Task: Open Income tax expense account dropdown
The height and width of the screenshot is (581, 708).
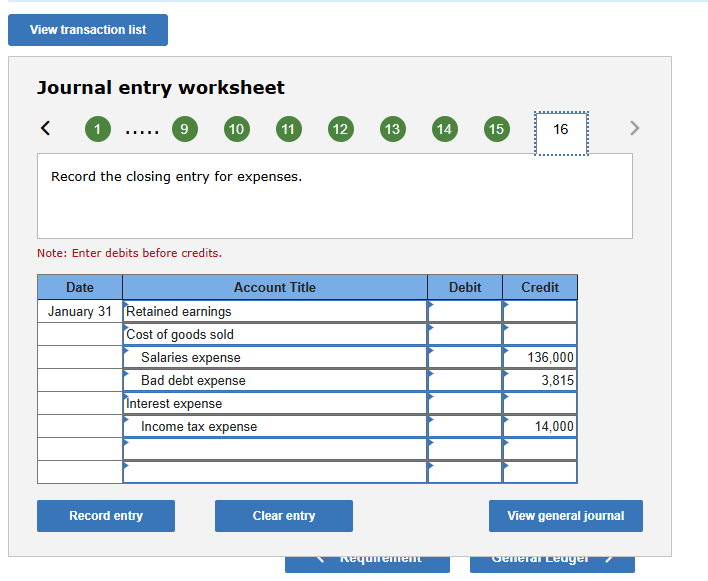Action: click(275, 427)
